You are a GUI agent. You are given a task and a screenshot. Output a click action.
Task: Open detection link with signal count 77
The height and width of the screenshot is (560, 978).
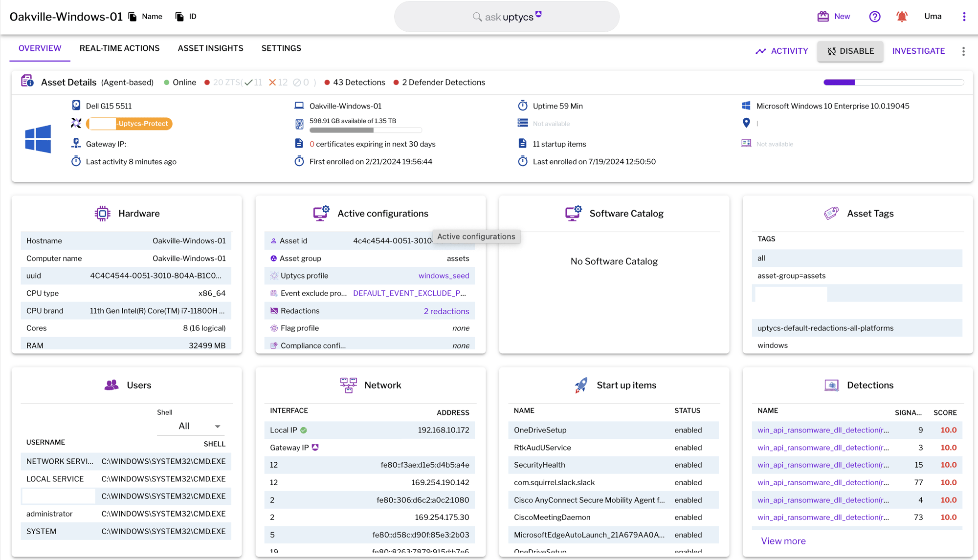coord(823,482)
